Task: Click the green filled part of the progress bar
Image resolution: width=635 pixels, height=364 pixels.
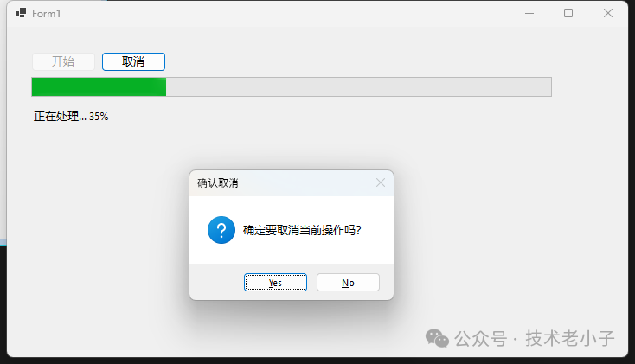Action: click(99, 87)
